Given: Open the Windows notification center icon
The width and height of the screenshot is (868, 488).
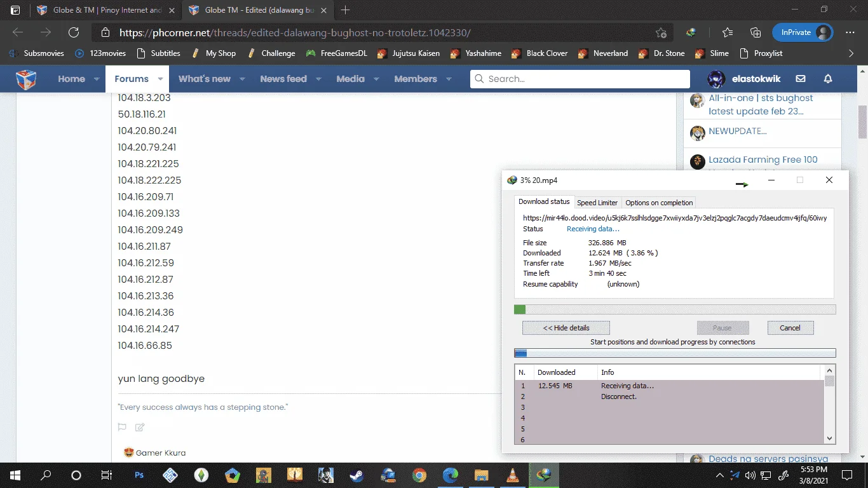Looking at the screenshot, I should tap(846, 475).
